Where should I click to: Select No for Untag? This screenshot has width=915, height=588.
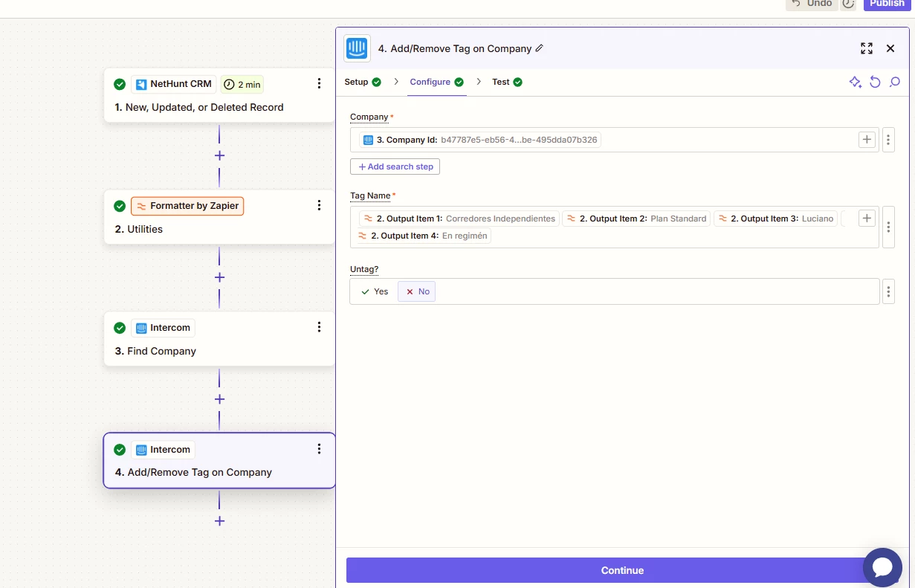click(417, 291)
